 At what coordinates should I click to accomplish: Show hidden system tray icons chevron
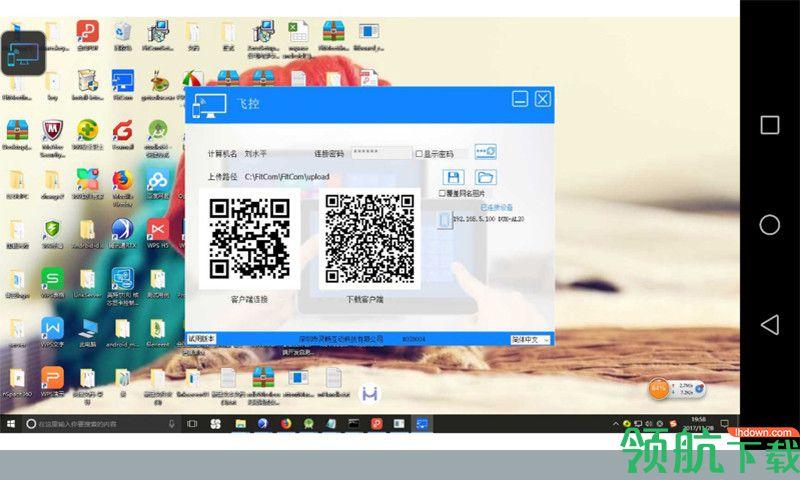point(614,425)
